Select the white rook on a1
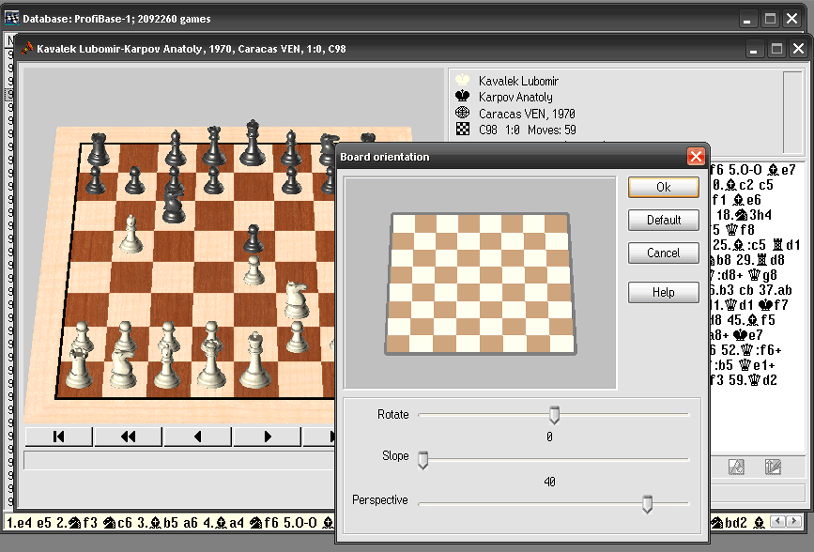Screen dimensions: 814x552 [79, 369]
